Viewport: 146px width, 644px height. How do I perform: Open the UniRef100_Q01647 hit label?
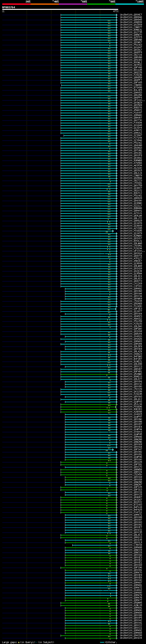tap(131, 48)
